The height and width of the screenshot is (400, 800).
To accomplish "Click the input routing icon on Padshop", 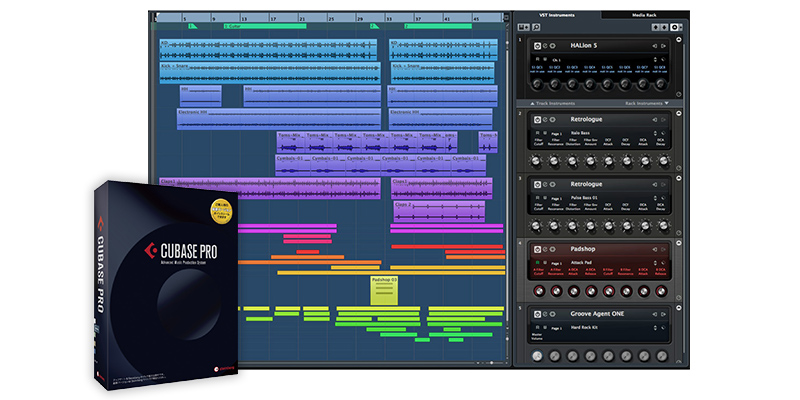I will (x=655, y=249).
